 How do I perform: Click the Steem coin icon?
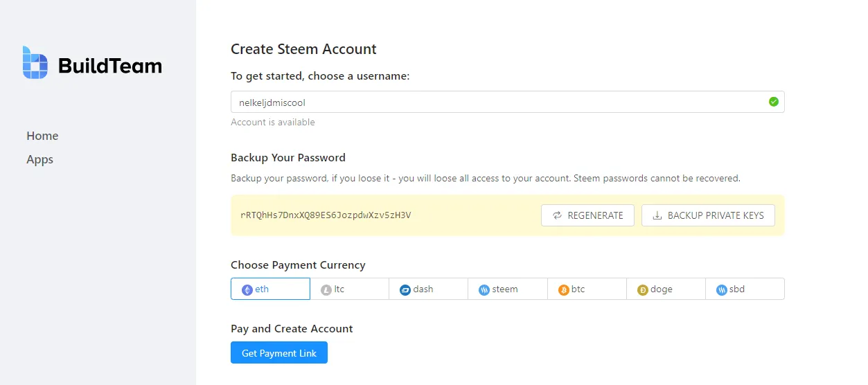484,289
